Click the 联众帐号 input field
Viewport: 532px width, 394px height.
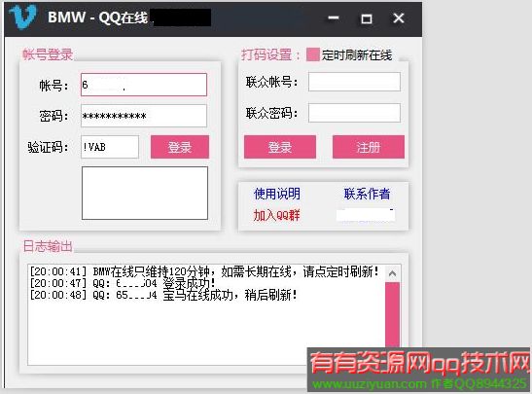(x=354, y=82)
